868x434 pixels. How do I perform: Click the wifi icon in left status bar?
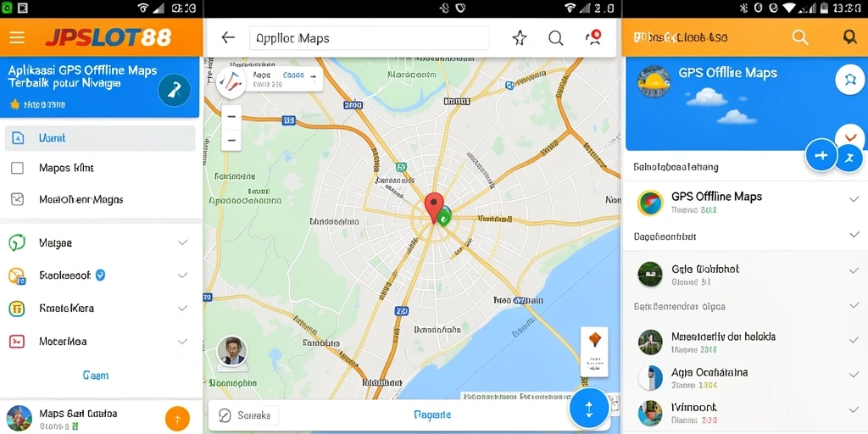click(x=142, y=8)
